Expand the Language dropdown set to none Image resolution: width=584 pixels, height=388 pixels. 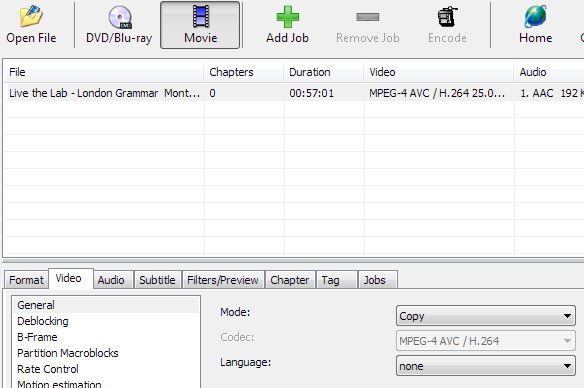coord(486,366)
